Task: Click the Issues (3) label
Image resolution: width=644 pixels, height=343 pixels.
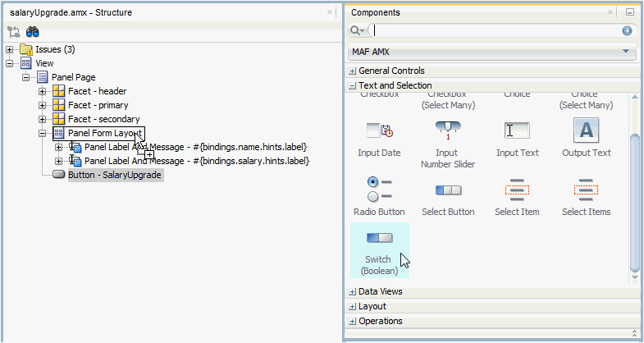Action: tap(55, 49)
